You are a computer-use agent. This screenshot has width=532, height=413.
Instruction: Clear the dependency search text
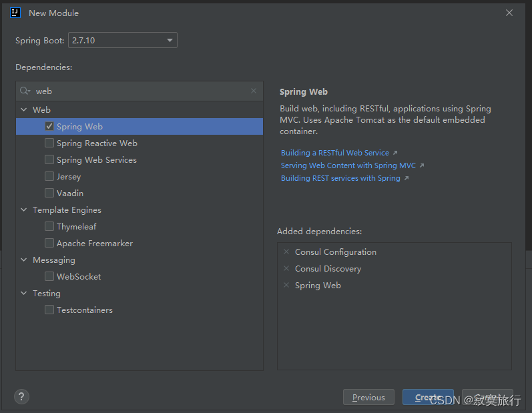click(x=254, y=91)
